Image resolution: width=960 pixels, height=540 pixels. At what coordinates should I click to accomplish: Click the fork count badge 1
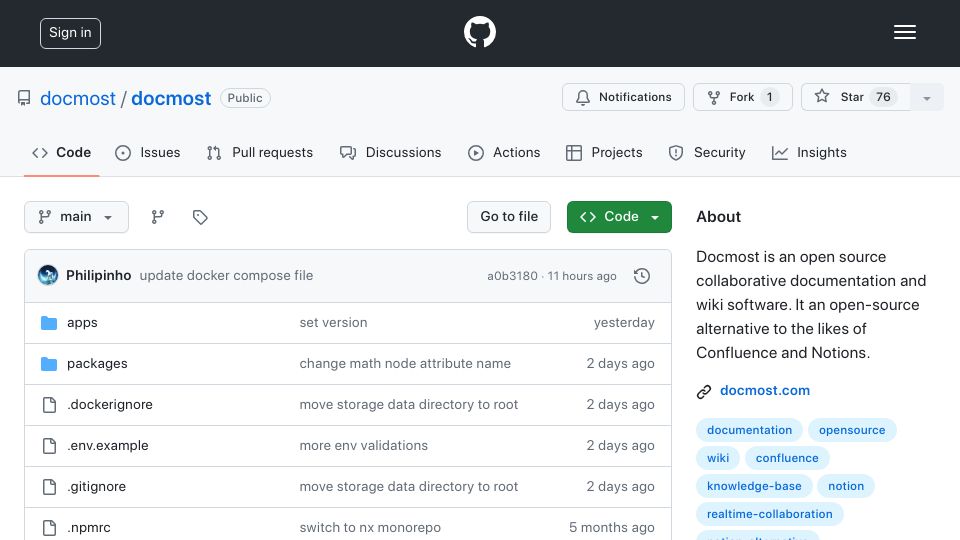tap(770, 97)
